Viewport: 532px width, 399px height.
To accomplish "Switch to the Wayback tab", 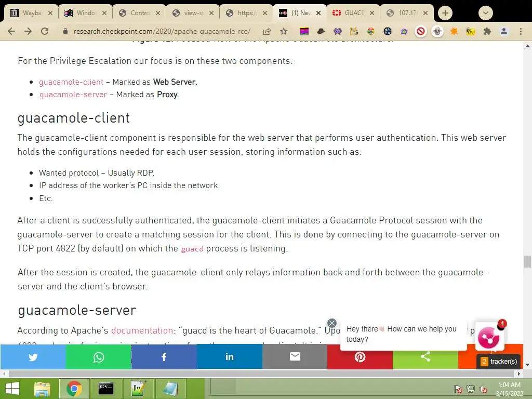I will (x=31, y=13).
